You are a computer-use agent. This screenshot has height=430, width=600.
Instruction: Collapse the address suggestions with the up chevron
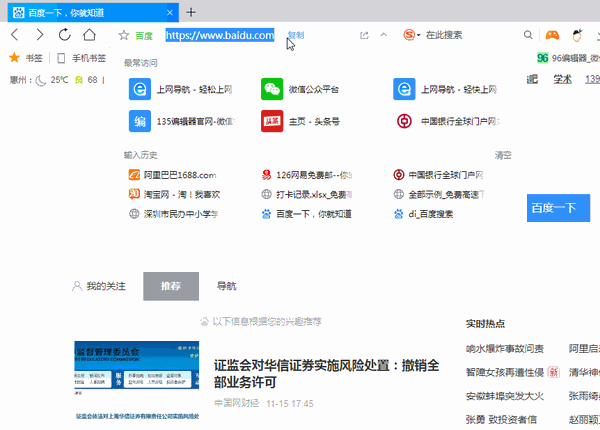click(x=383, y=35)
